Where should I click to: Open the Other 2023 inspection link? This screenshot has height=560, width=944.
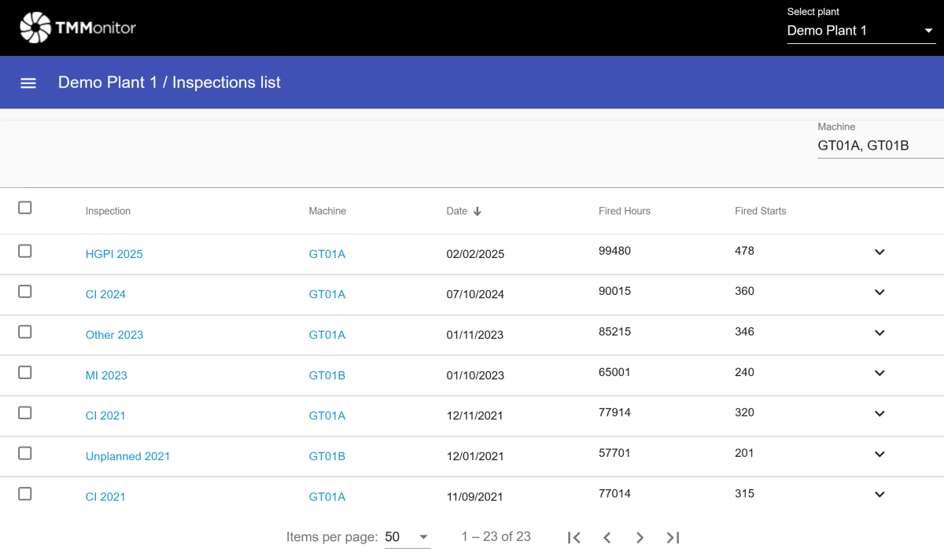coord(114,335)
